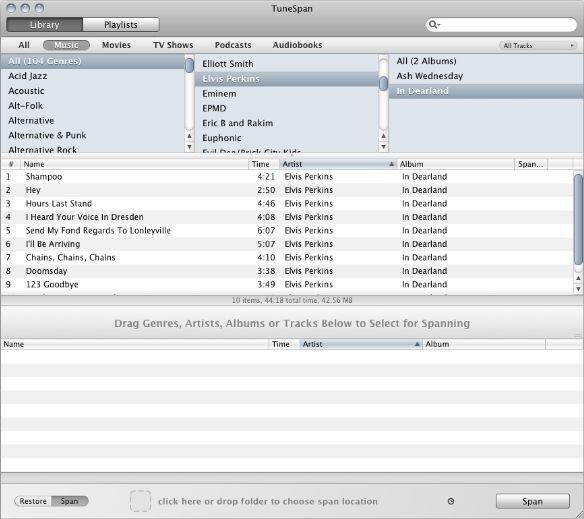The width and height of the screenshot is (584, 519).
Task: Select the Acoustic genre
Action: pyautogui.click(x=92, y=91)
